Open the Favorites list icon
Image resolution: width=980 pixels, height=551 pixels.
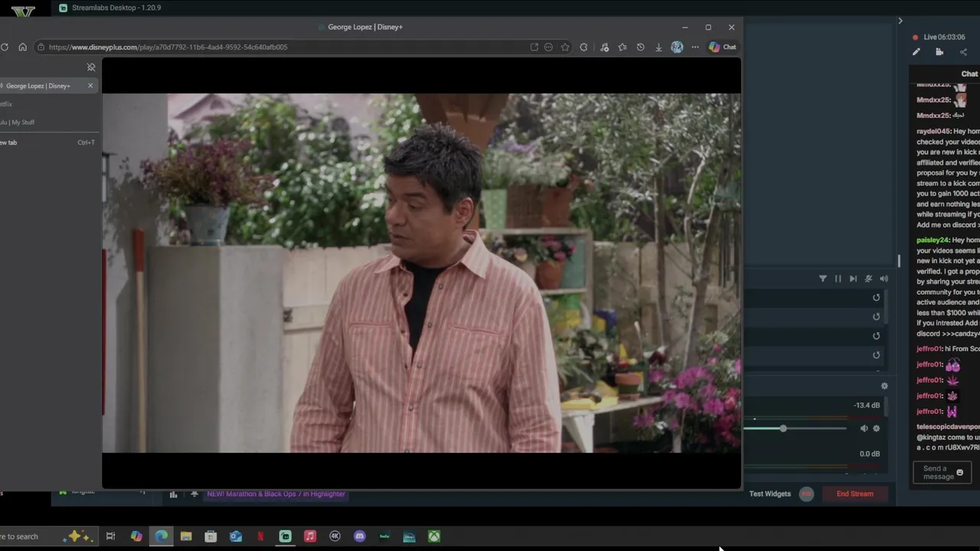(x=622, y=47)
